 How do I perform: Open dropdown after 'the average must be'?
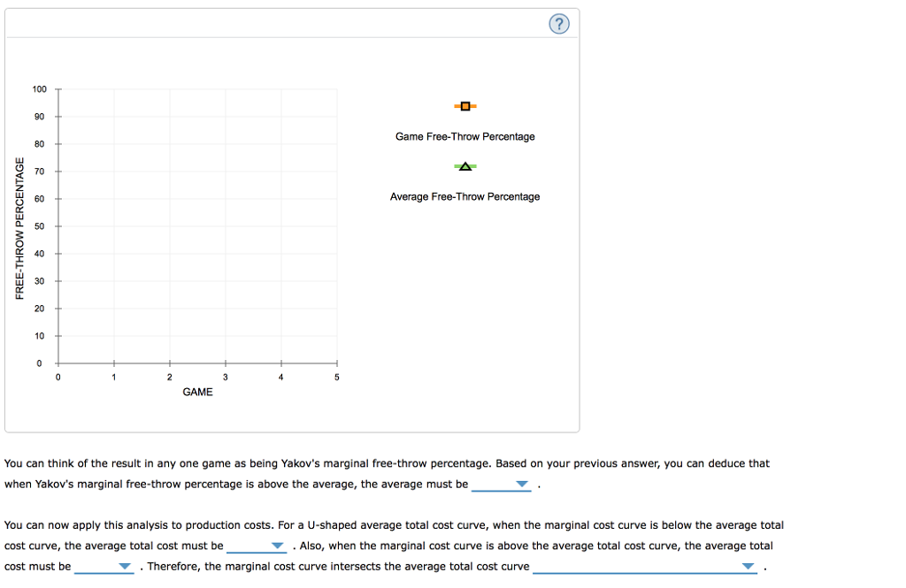tap(501, 484)
